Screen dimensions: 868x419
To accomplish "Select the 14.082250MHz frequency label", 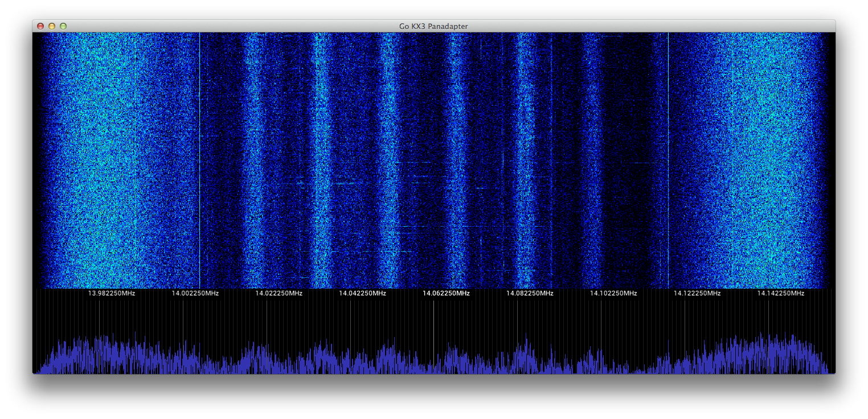I will (x=530, y=293).
